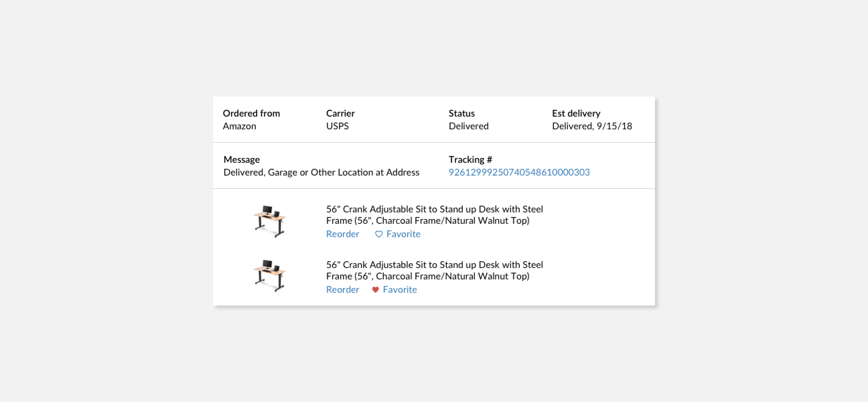
Task: Click the second desk product title
Action: [x=434, y=270]
